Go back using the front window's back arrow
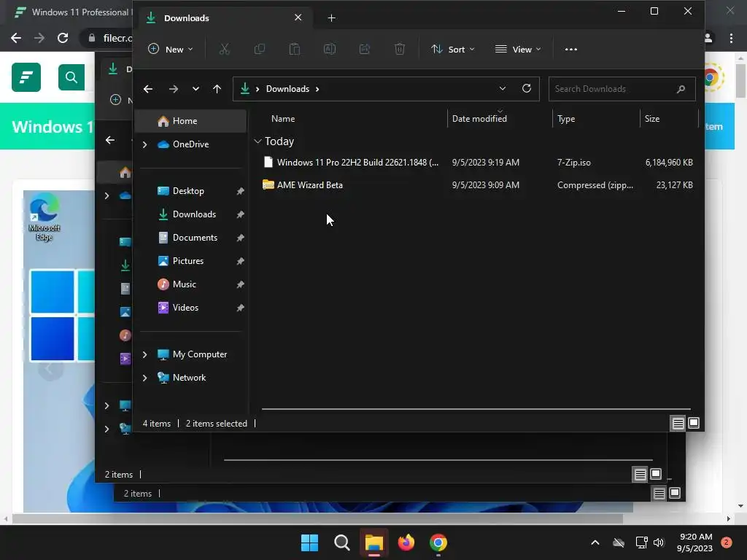Screen dimensions: 747x560 click(148, 88)
